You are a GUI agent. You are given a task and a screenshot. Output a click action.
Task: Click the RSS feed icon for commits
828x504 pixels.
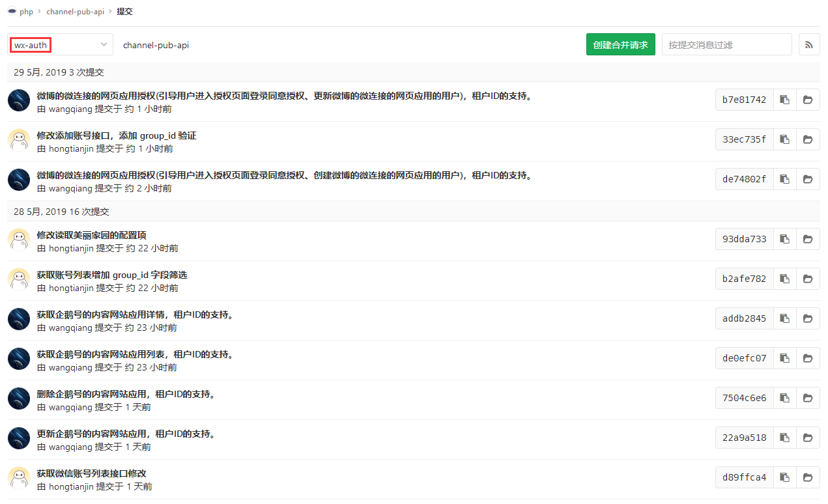point(809,45)
